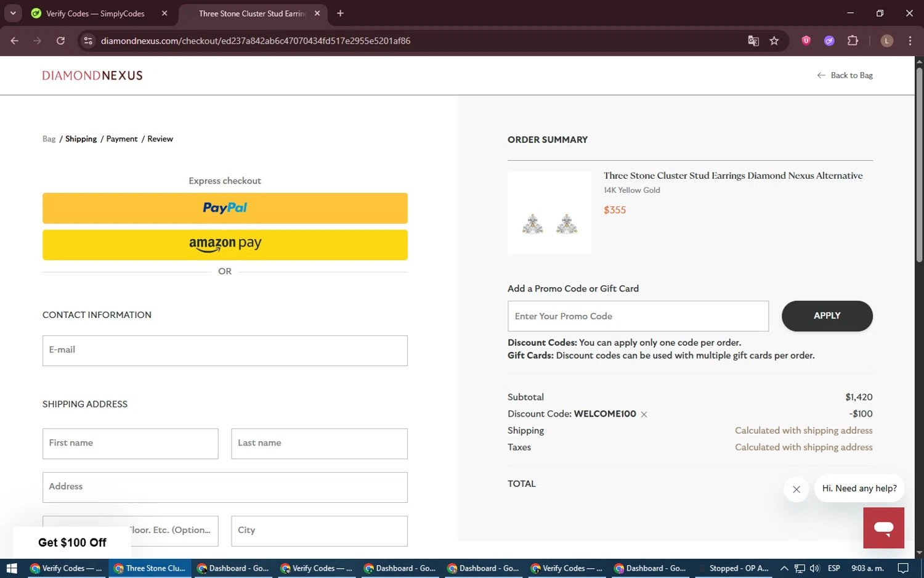Dismiss the 'Hi. Need any help?' bubble
This screenshot has height=578, width=924.
796,489
